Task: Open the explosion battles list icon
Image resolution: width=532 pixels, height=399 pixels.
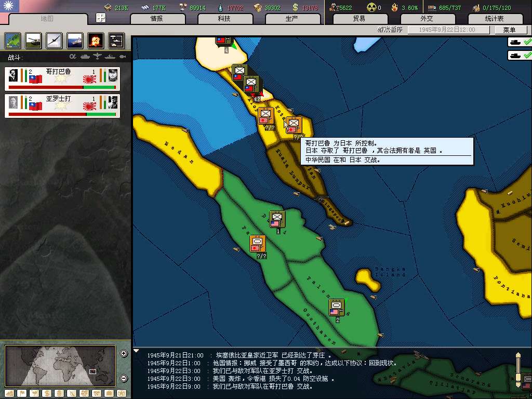Action: pos(96,40)
